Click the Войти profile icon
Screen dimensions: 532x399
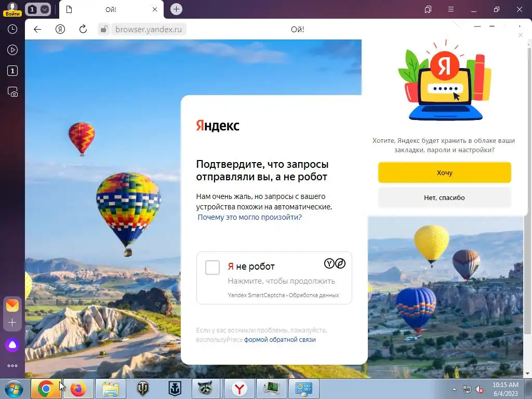click(x=12, y=9)
